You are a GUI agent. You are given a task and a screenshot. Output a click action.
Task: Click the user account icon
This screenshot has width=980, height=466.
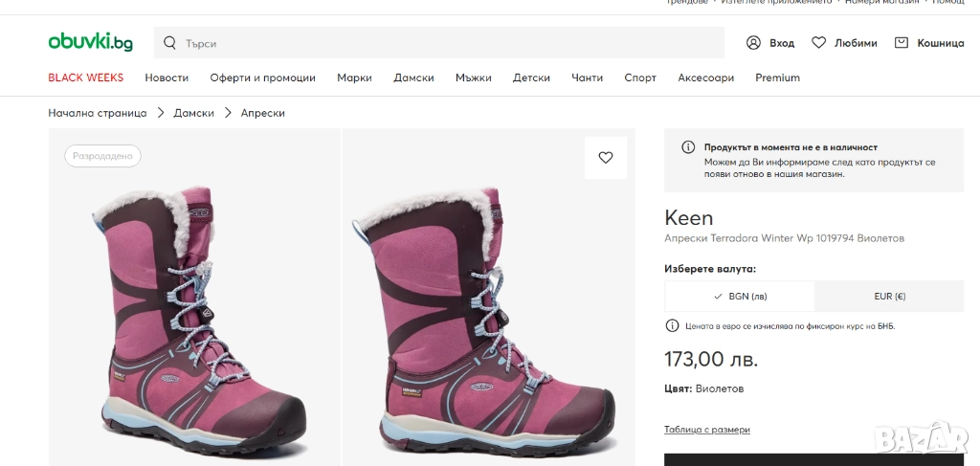(753, 43)
